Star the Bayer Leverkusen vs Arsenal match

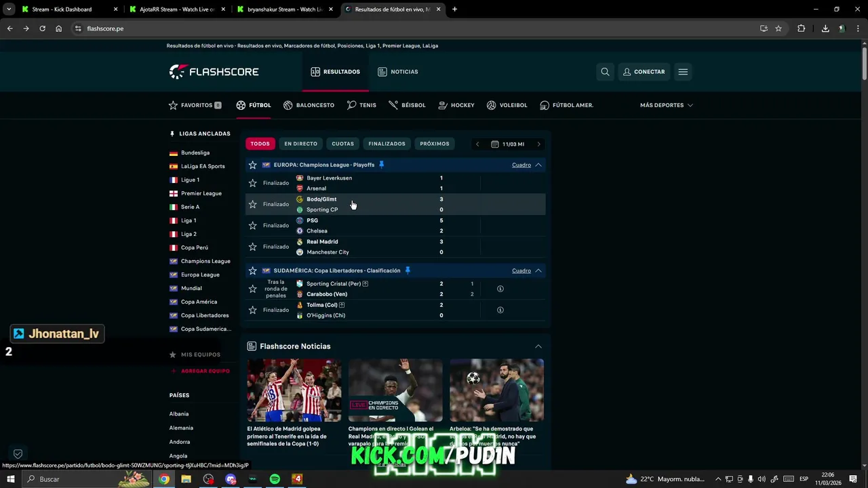252,183
